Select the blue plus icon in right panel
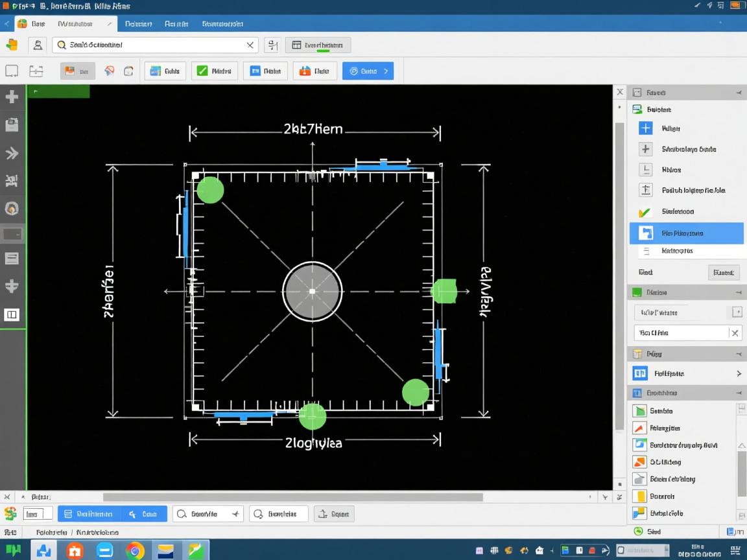The image size is (747, 560). click(645, 128)
